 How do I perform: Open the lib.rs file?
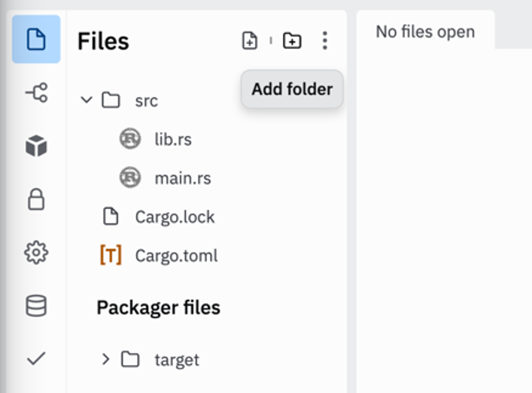click(173, 140)
